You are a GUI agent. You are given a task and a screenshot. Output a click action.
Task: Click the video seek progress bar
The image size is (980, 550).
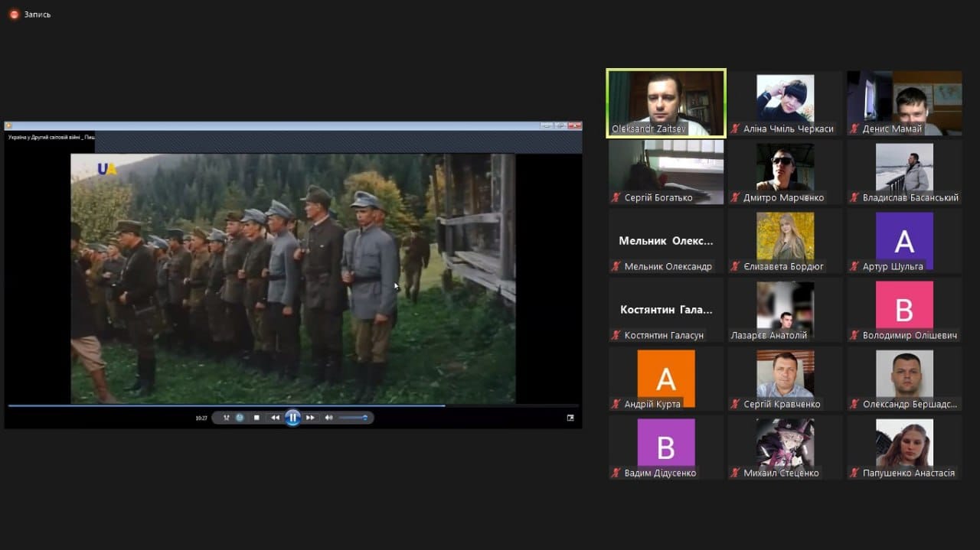[291, 405]
